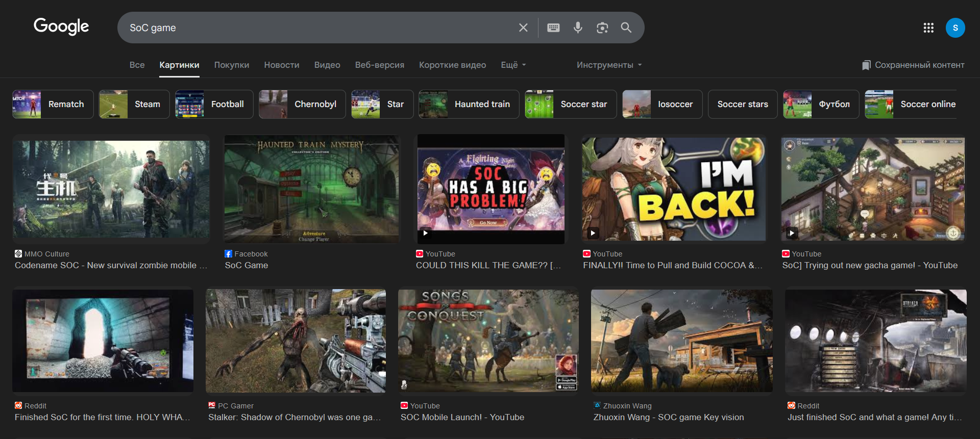Open the Stalker mutant monster image
The image size is (980, 439).
296,341
